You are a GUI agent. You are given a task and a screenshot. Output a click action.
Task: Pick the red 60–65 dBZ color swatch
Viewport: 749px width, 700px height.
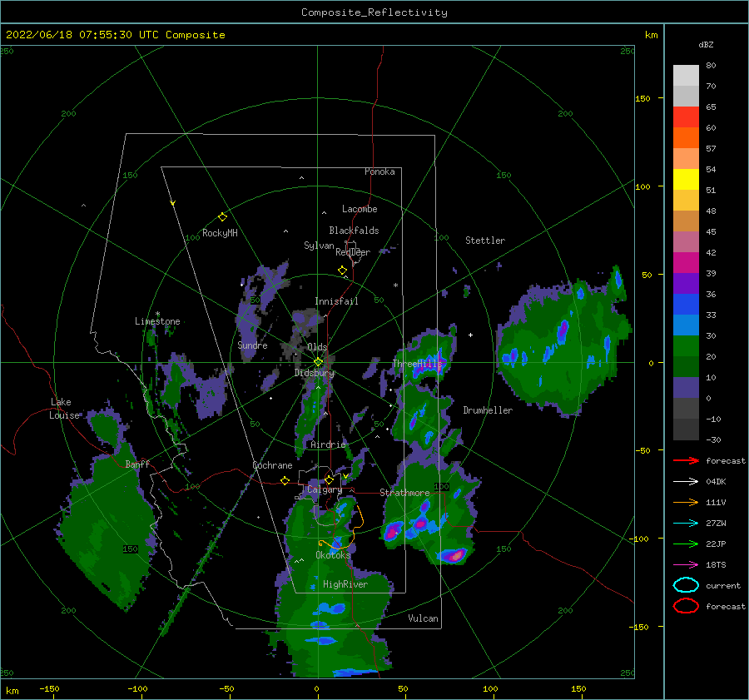point(686,117)
